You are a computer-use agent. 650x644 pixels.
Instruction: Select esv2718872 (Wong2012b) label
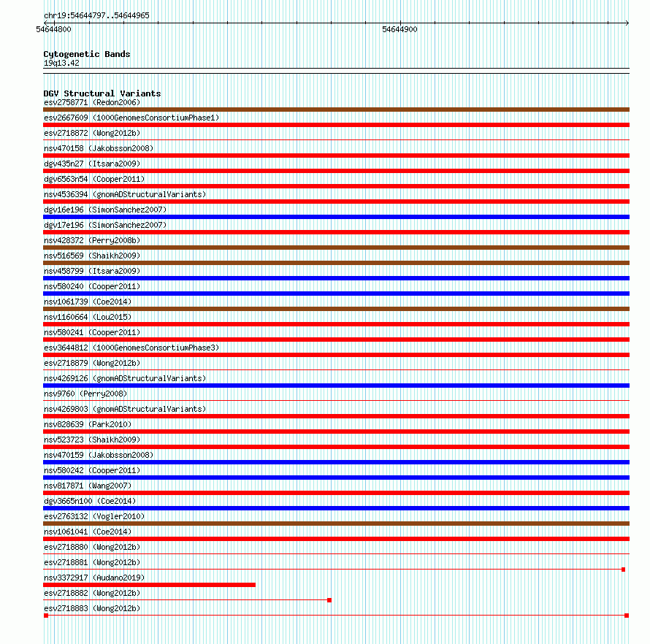[x=92, y=133]
